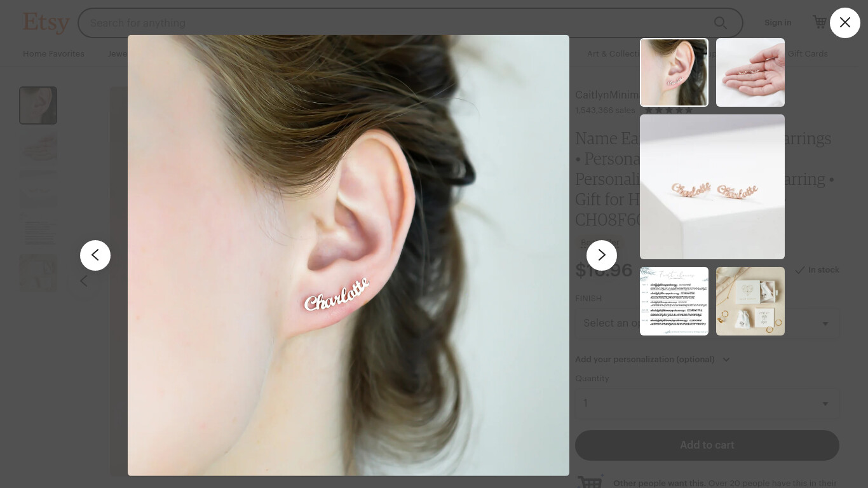The image size is (868, 488).
Task: Click the Add to cart button
Action: (707, 445)
